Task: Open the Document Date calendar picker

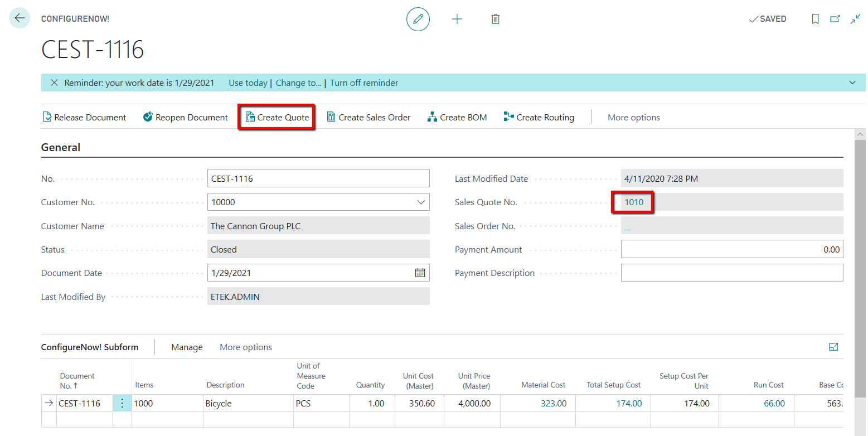Action: click(x=420, y=273)
